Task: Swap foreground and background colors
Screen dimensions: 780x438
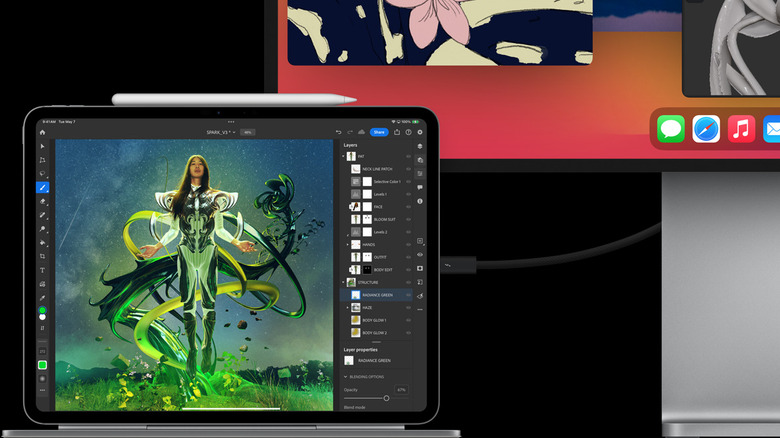Action: point(42,328)
